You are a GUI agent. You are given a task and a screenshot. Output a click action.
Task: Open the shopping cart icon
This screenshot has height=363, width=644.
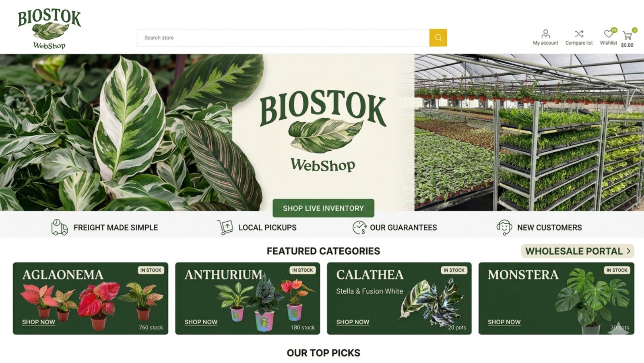point(627,35)
